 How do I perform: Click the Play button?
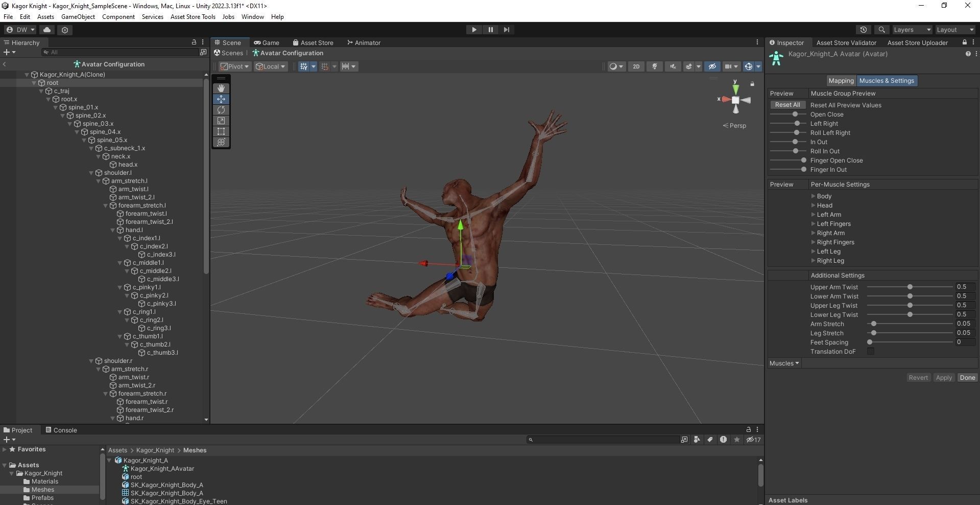pyautogui.click(x=474, y=30)
